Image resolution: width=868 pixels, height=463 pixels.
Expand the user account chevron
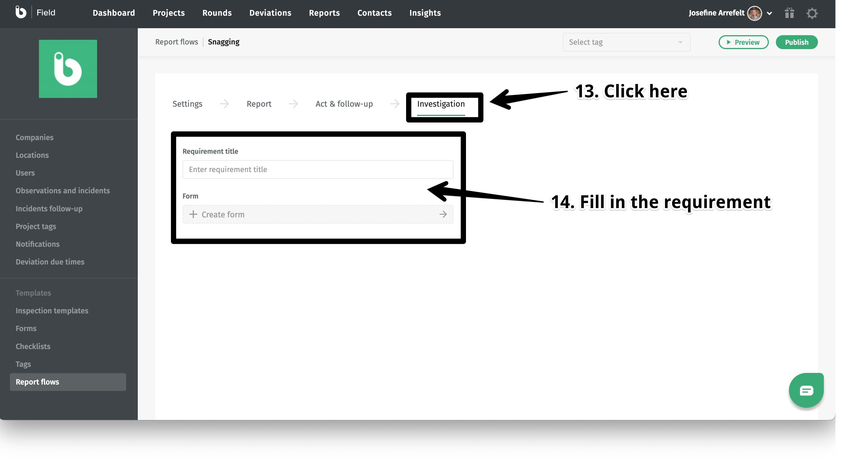[x=770, y=13]
